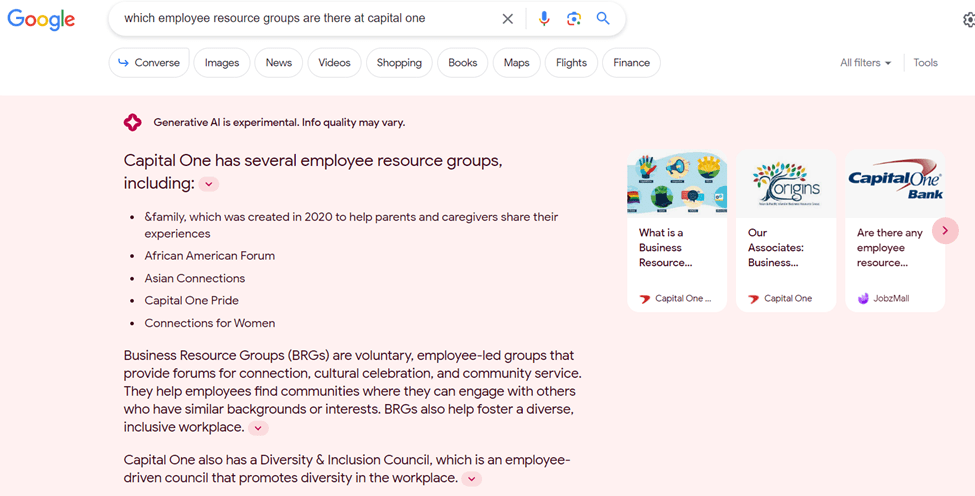The width and height of the screenshot is (975, 496).
Task: Switch to the Videos tab
Action: (335, 63)
